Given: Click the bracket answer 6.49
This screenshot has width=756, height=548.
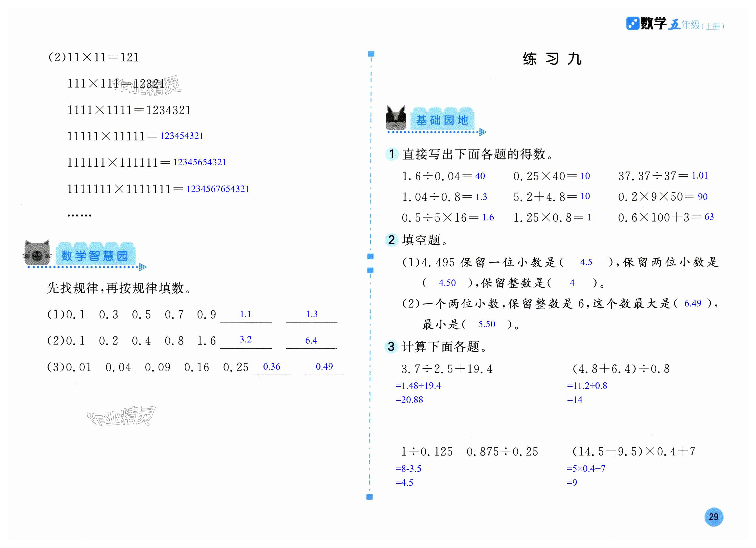Looking at the screenshot, I should tap(693, 303).
